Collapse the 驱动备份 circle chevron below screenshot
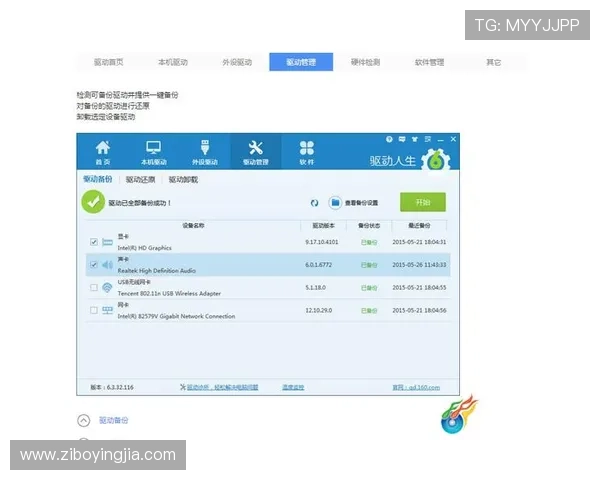The width and height of the screenshot is (600, 480). point(84,420)
